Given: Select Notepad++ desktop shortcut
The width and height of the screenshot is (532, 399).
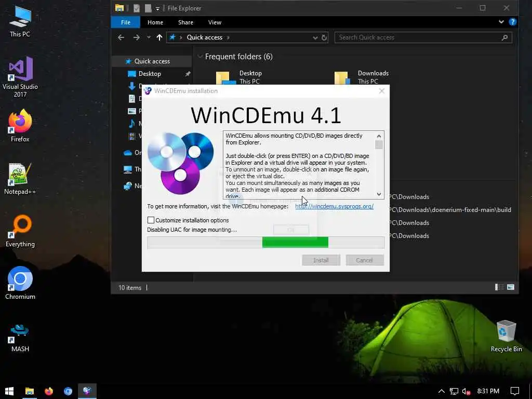Looking at the screenshot, I should coord(20,179).
